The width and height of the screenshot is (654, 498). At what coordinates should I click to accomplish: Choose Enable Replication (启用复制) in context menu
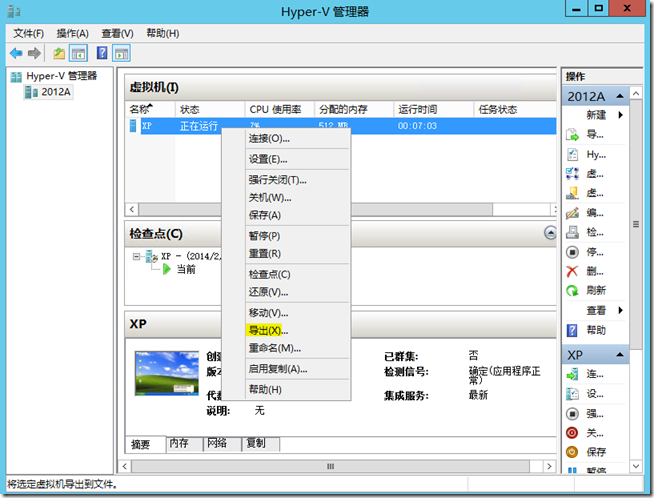point(286,369)
